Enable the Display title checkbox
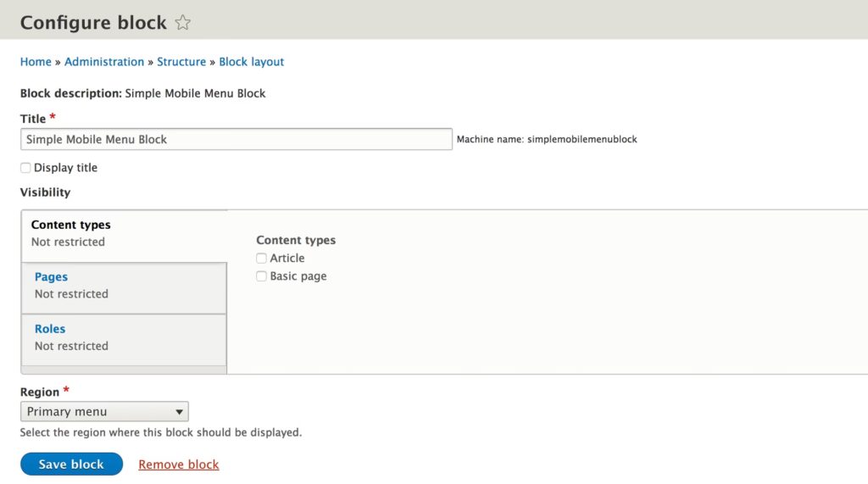Screen dimensions: 868x484 [x=25, y=168]
